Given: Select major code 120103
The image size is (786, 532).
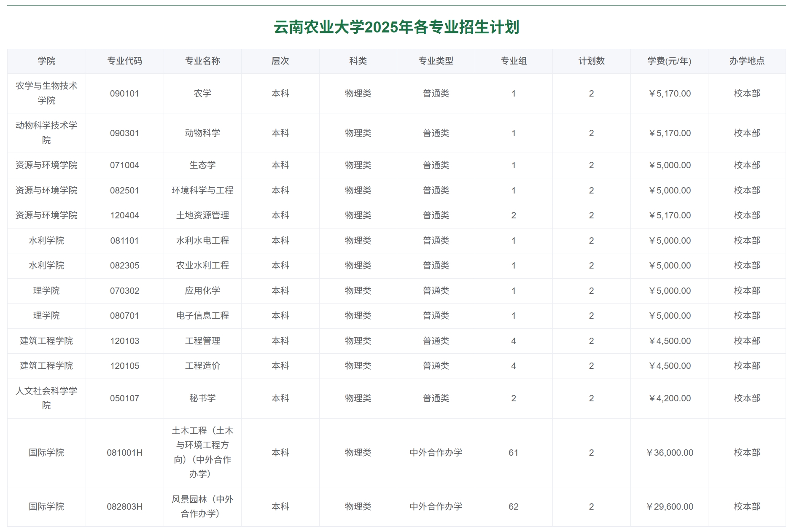Looking at the screenshot, I should [125, 341].
